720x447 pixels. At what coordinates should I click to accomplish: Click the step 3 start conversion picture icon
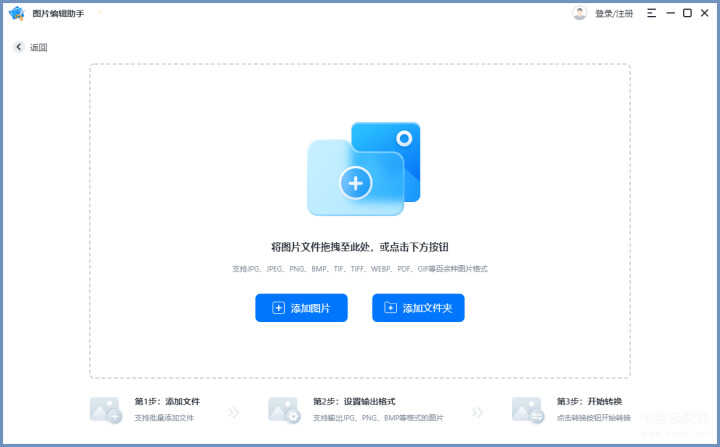click(x=528, y=410)
